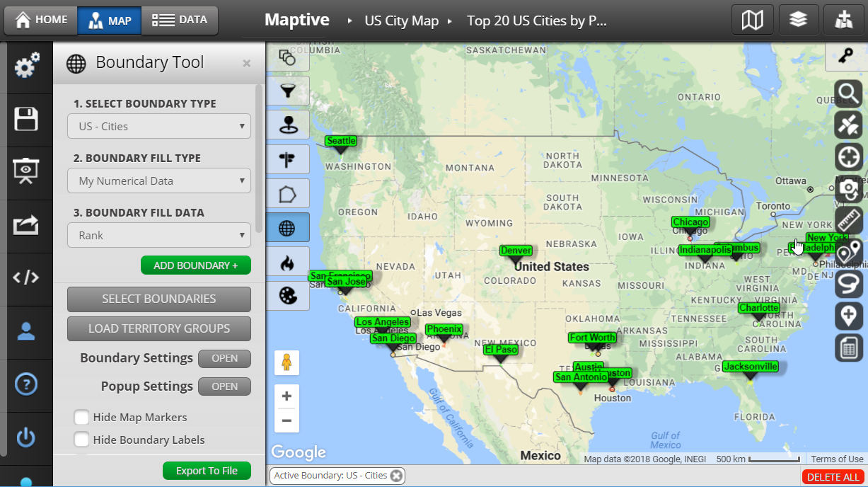Screen dimensions: 868x487
Task: Zoom out on the map
Action: (287, 420)
